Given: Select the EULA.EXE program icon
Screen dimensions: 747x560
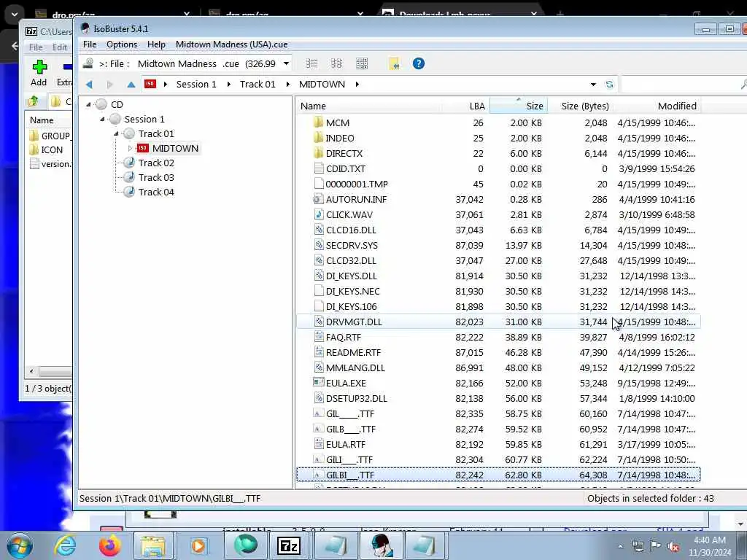Looking at the screenshot, I should (319, 383).
